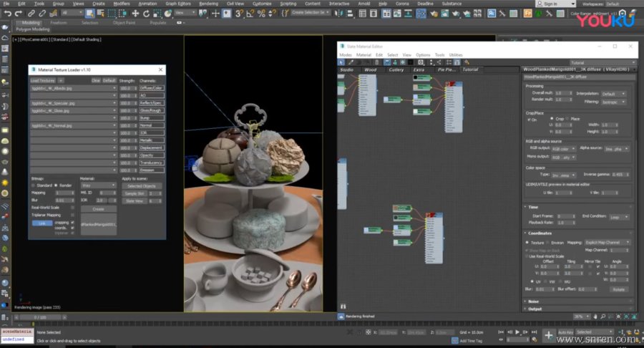Click the Create button in Texture Loader
Screen dimensions: 644x348
pyautogui.click(x=99, y=209)
